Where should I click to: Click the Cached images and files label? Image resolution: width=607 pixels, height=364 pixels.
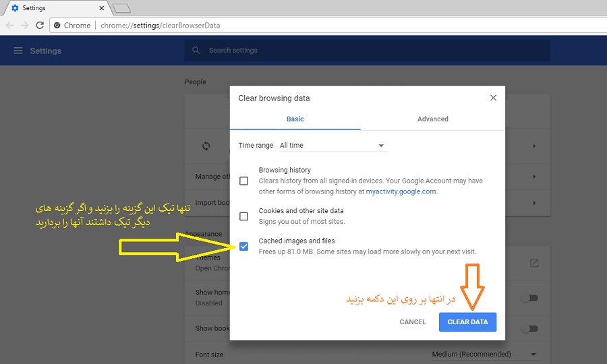[297, 241]
